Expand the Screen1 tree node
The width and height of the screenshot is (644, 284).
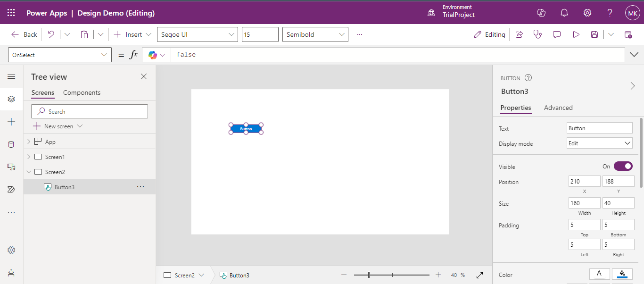(x=29, y=157)
